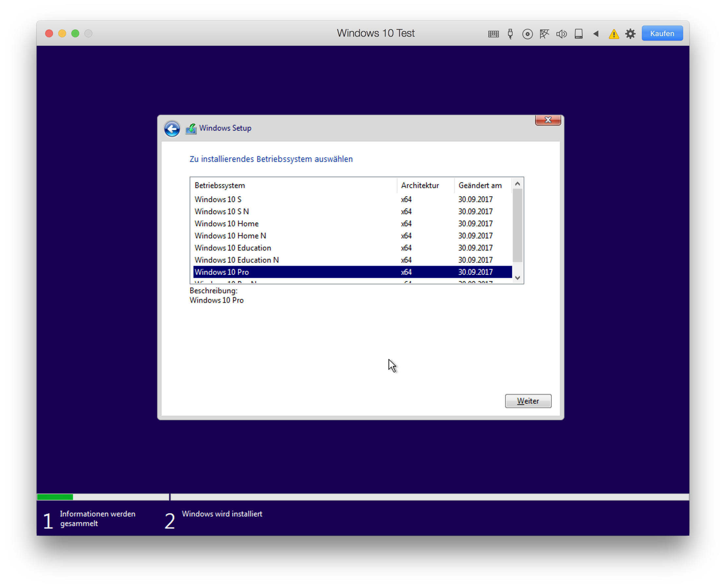Screen dimensions: 726x588
Task: Open the hard disk icon
Action: (x=579, y=34)
